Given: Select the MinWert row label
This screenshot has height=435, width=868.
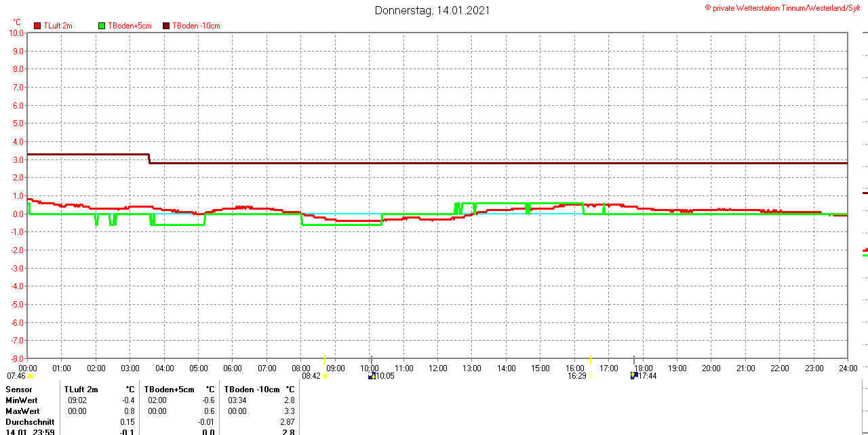Looking at the screenshot, I should pos(22,400).
